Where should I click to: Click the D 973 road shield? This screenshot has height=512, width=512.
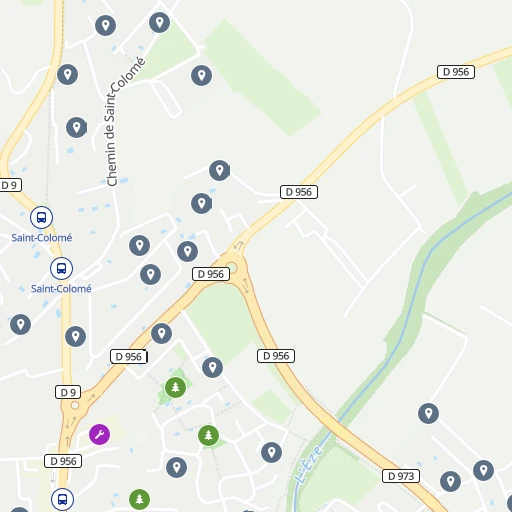click(401, 476)
